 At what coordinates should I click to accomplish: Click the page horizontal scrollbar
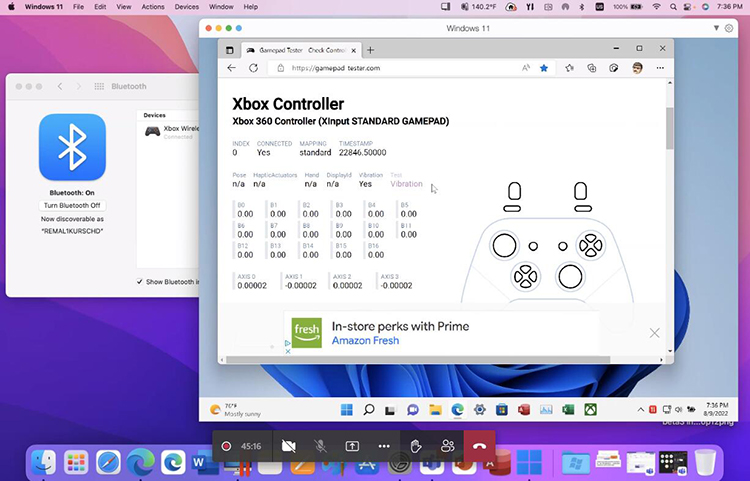(418, 360)
